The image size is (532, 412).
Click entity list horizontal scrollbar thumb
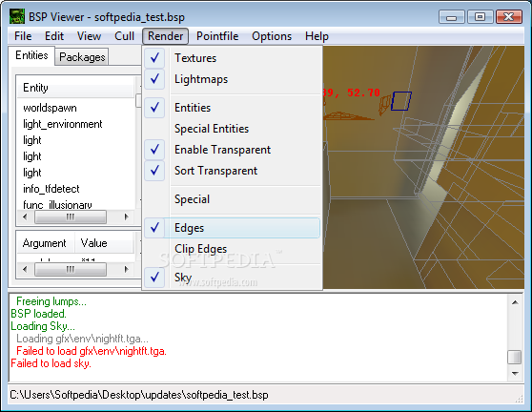71,216
